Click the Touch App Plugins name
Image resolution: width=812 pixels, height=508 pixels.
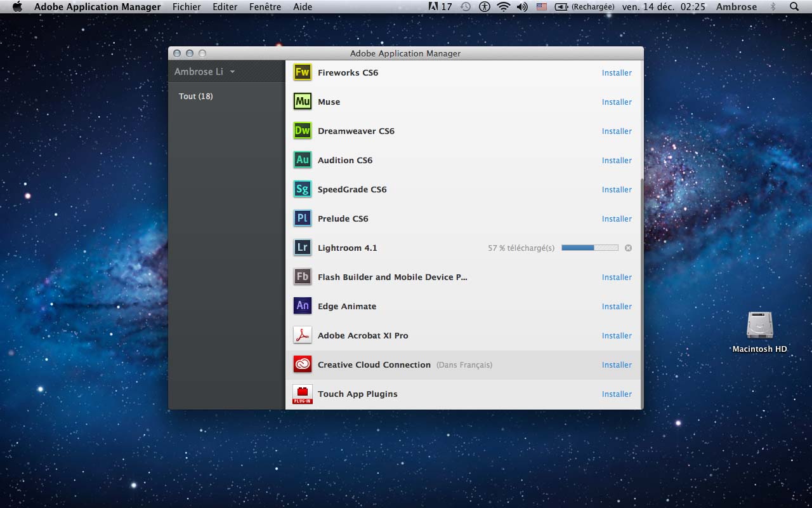coord(358,394)
